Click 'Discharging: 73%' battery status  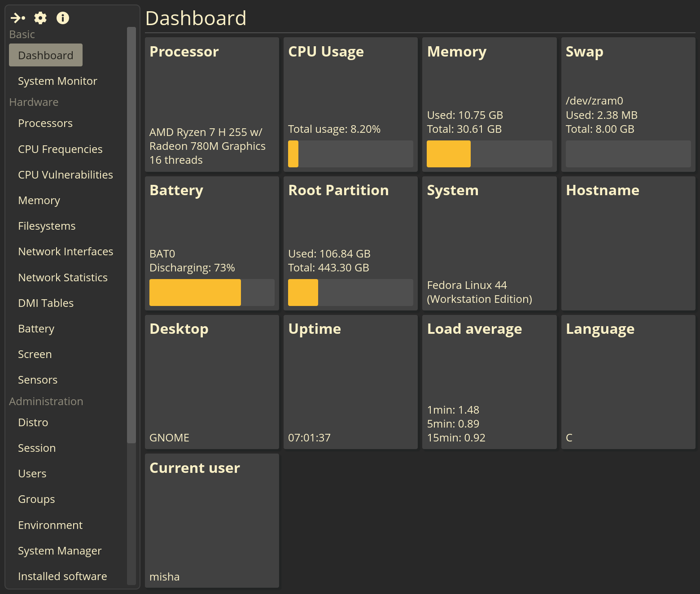point(192,268)
